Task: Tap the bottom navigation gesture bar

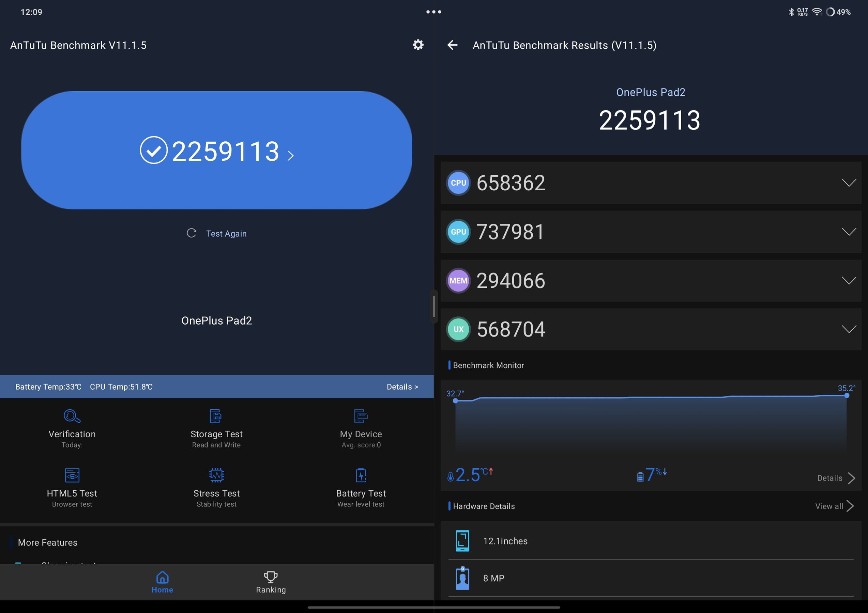Action: coord(433,607)
